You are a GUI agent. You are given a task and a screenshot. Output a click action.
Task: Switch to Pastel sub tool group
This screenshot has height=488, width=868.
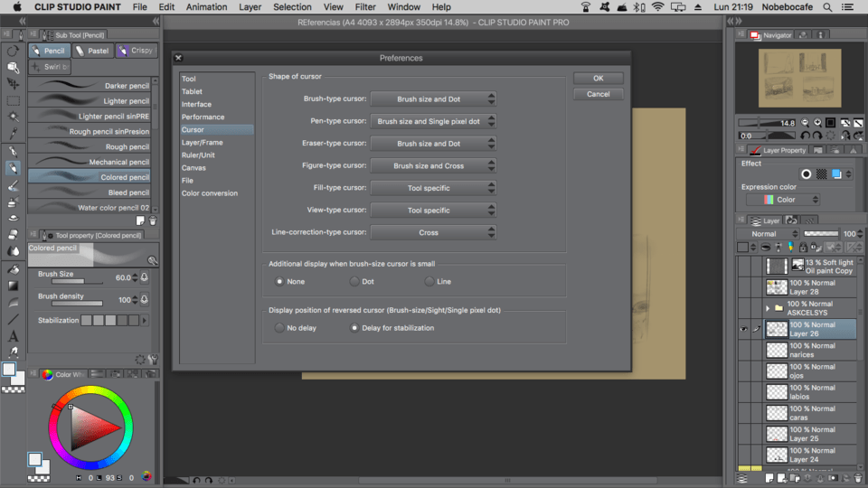pos(92,51)
